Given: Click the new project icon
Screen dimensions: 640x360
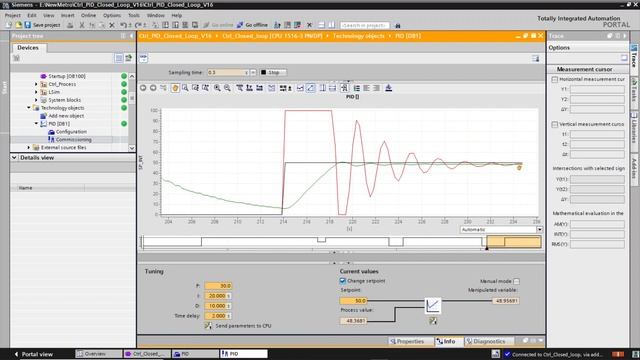Looking at the screenshot, I should pyautogui.click(x=9, y=25).
